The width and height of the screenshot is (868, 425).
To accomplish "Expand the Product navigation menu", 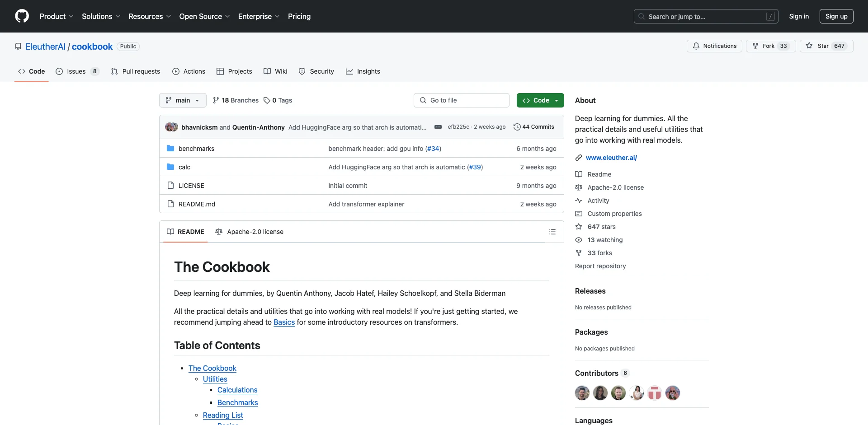I will [x=56, y=16].
